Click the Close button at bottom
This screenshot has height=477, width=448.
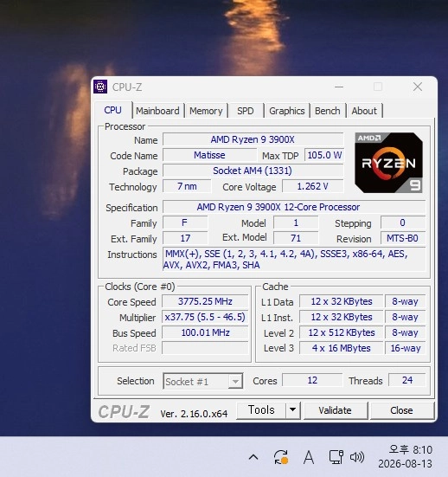[401, 410]
